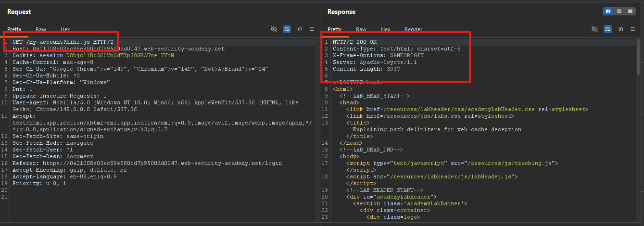Click the Content-Length: 3937 header
The height and width of the screenshot is (226, 644).
pyautogui.click(x=366, y=69)
